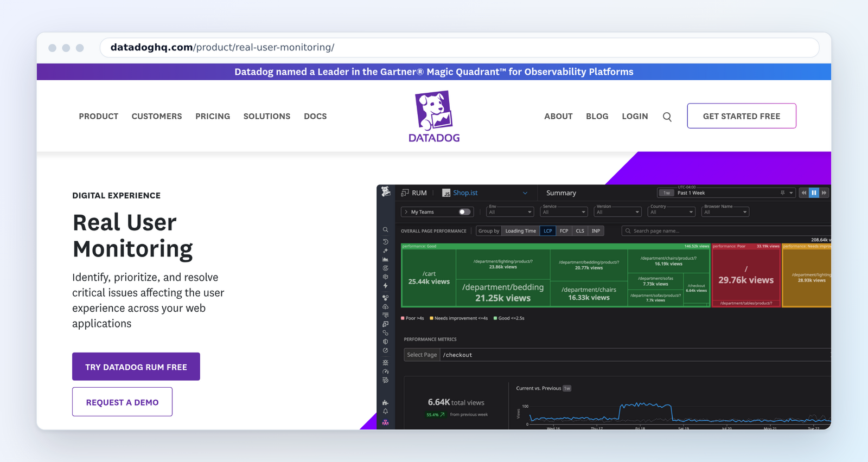Click the REQUEST A DEMO button
The width and height of the screenshot is (868, 462).
(123, 402)
